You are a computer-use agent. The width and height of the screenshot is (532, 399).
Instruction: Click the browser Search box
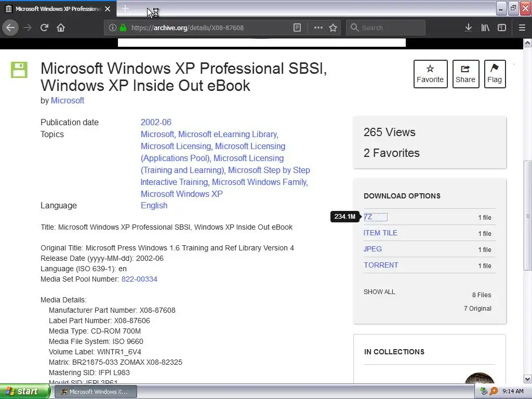pos(385,28)
